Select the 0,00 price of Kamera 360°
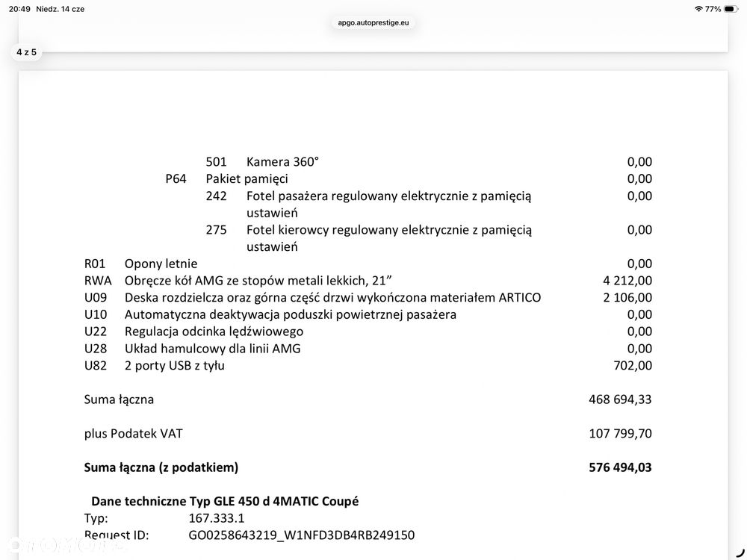 [639, 162]
